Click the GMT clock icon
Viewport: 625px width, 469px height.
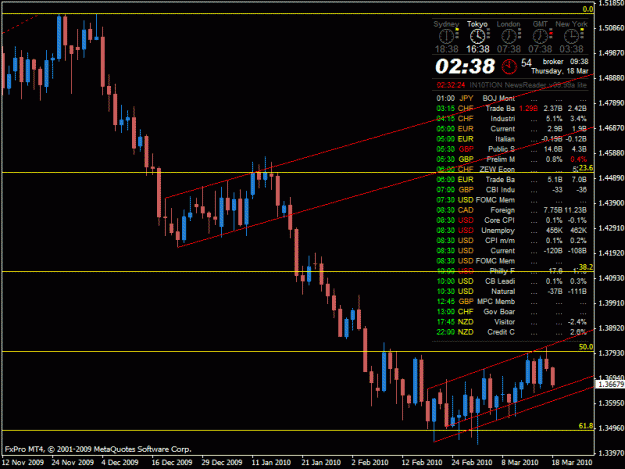540,37
